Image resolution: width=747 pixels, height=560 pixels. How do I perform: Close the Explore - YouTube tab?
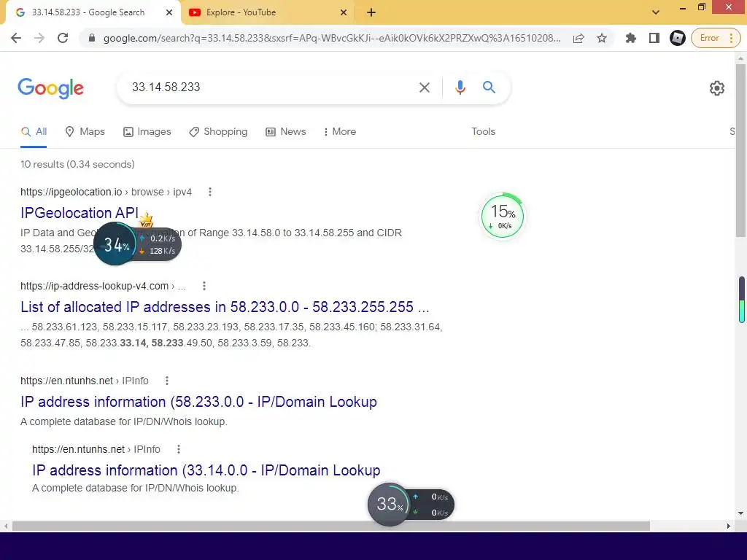pyautogui.click(x=344, y=12)
